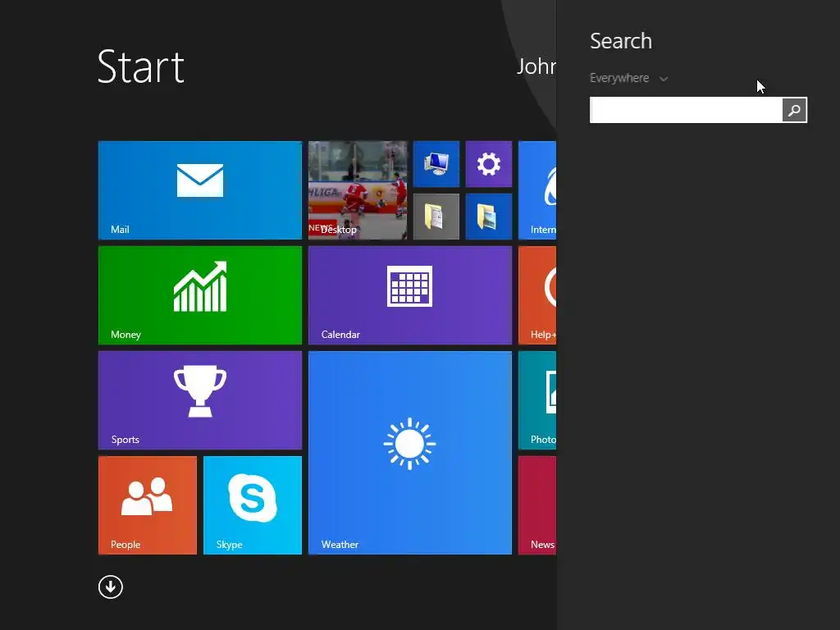Screen dimensions: 840x630
Task: Open the Mail tile
Action: pyautogui.click(x=200, y=190)
